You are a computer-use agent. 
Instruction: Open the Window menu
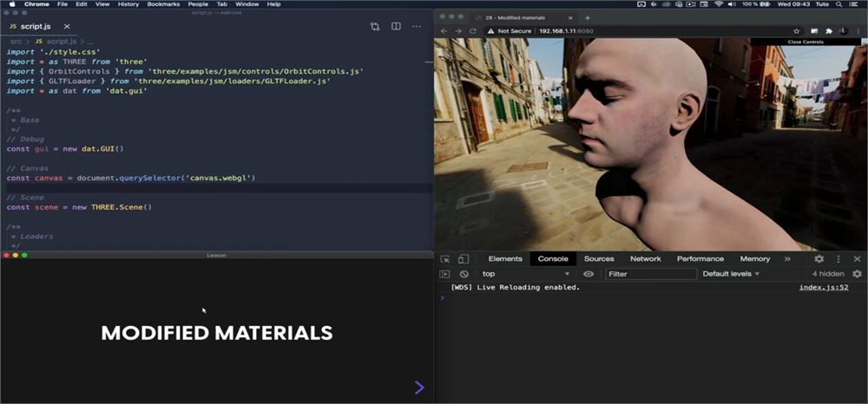(x=247, y=3)
